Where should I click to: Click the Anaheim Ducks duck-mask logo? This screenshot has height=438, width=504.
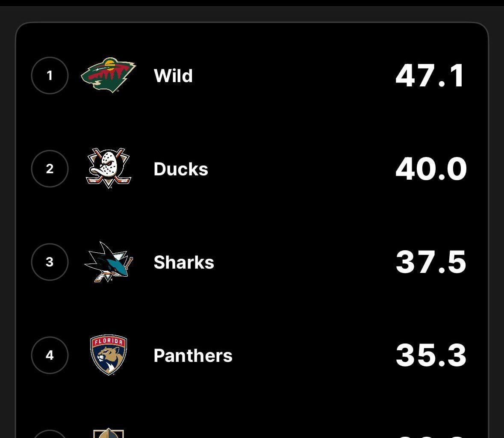point(108,169)
